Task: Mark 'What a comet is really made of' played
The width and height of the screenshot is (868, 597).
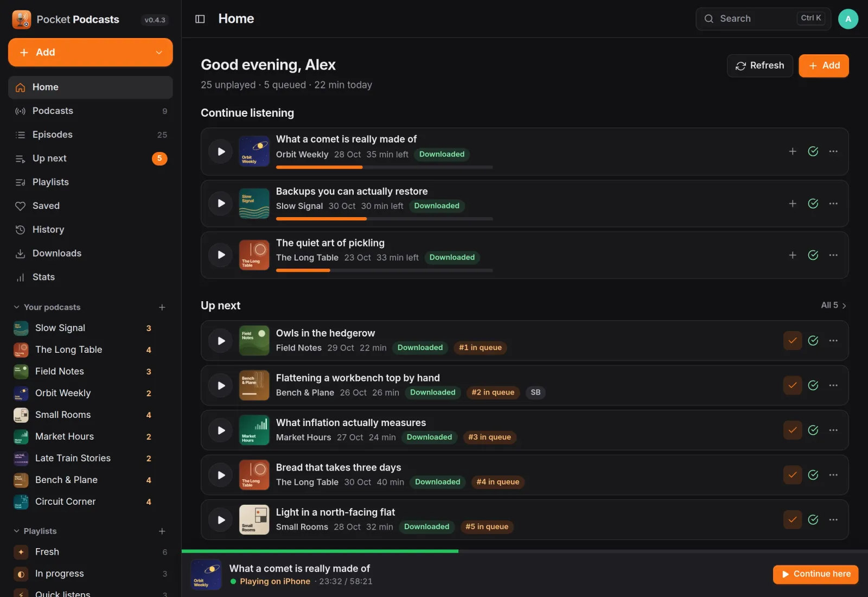Action: click(813, 151)
